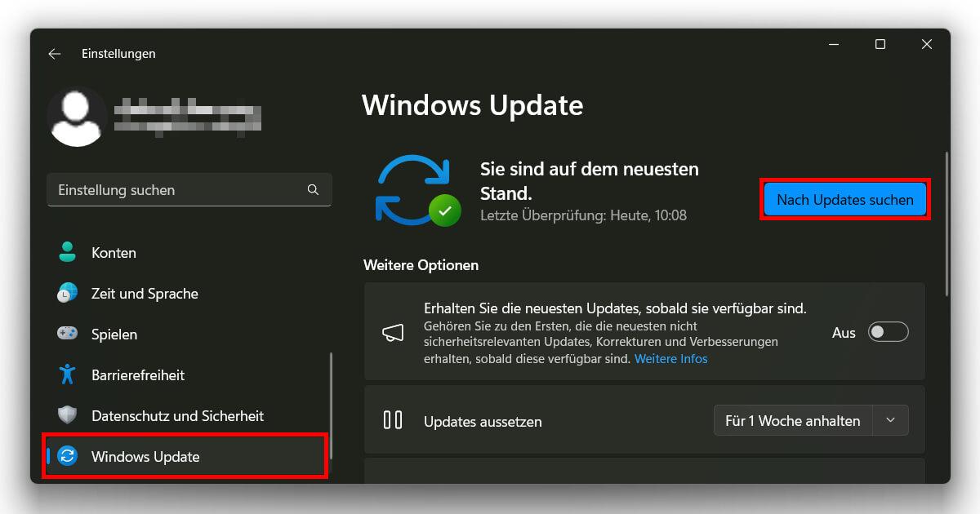Click the pause icon beside Updates aussetzen
The width and height of the screenshot is (980, 514).
[393, 420]
